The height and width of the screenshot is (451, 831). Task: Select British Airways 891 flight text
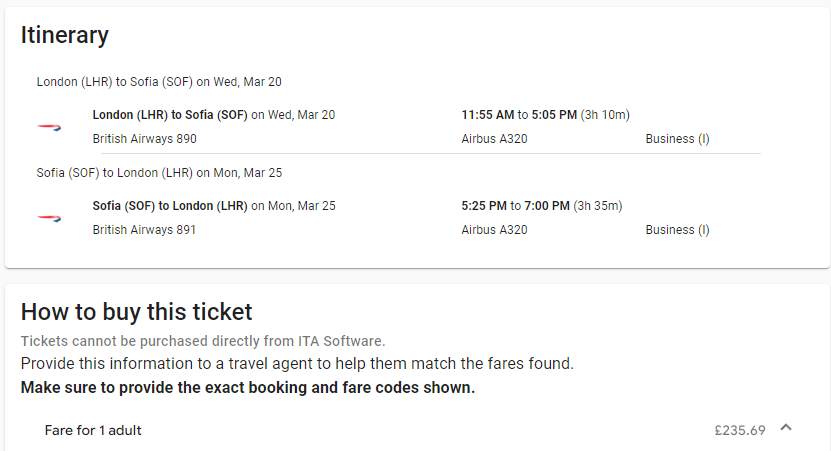pos(144,230)
